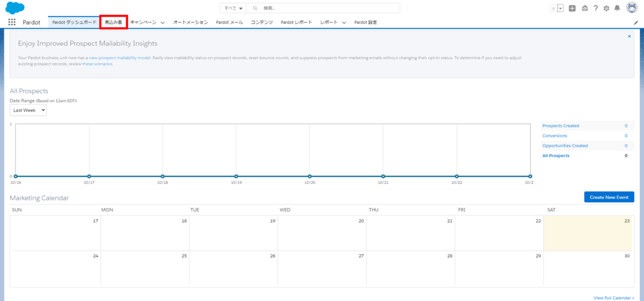Image resolution: width=644 pixels, height=301 pixels.
Task: Click the search magnifier icon
Action: (255, 8)
